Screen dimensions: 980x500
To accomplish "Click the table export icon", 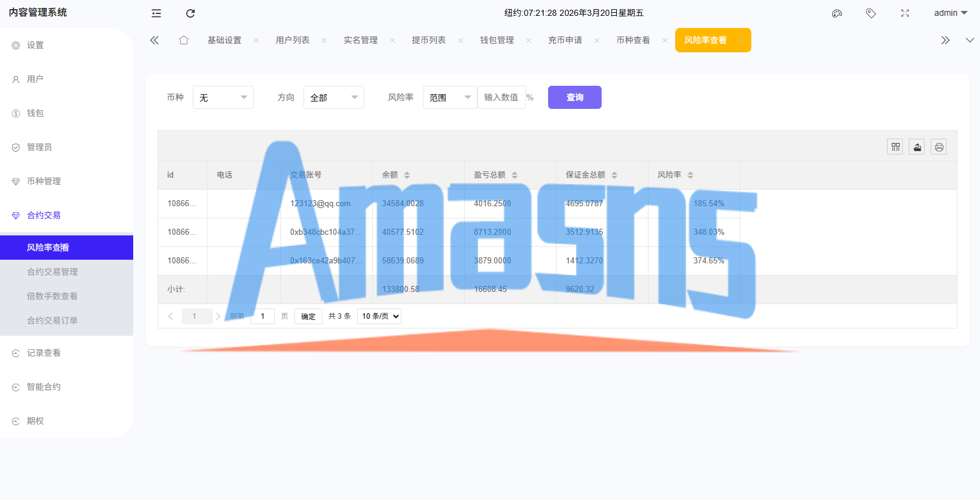I will point(917,147).
